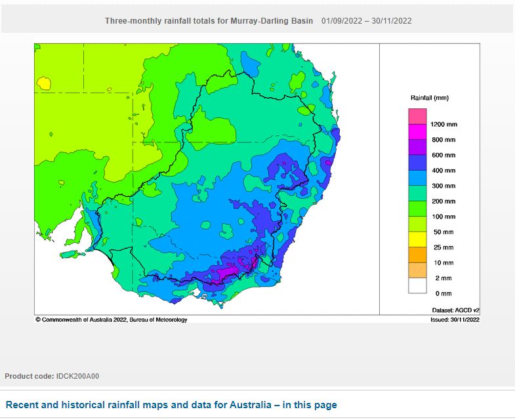The height and width of the screenshot is (420, 515).
Task: Click the 'Rainfall (mm)' legend heading
Action: 429,98
